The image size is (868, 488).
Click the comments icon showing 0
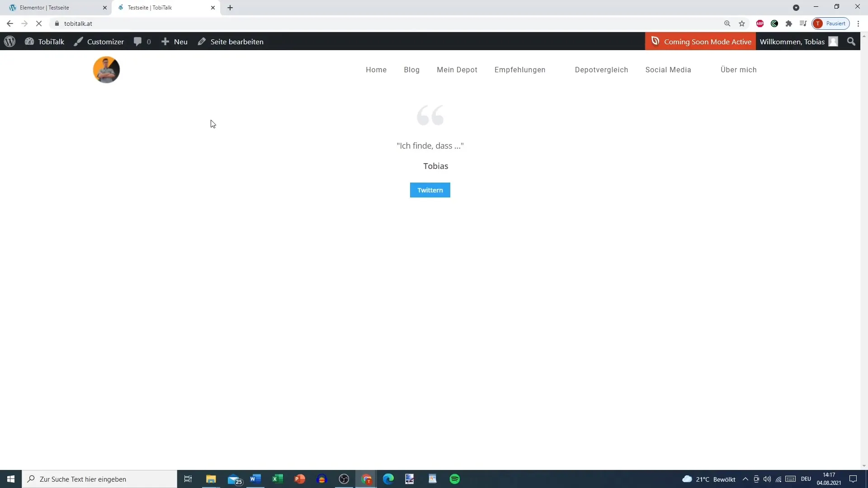pyautogui.click(x=142, y=41)
